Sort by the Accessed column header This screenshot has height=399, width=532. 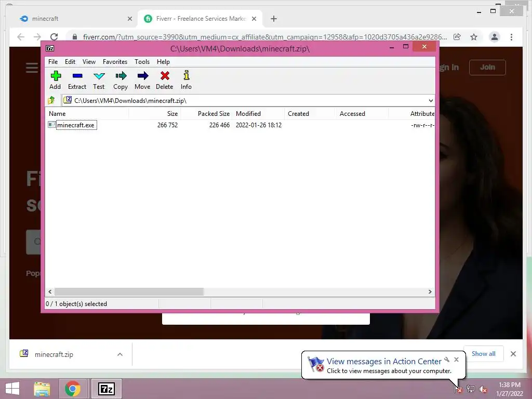[x=362, y=114]
